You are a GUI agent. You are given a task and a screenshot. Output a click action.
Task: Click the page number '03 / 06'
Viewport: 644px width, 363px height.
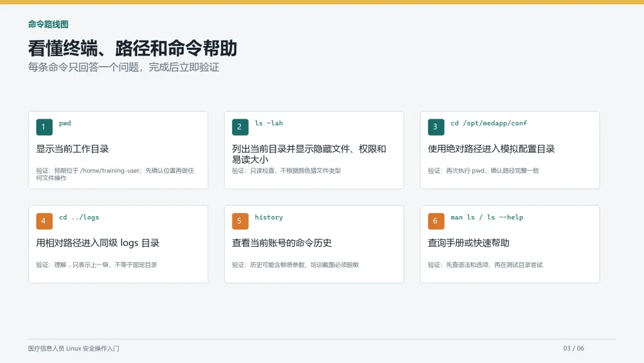pyautogui.click(x=574, y=348)
